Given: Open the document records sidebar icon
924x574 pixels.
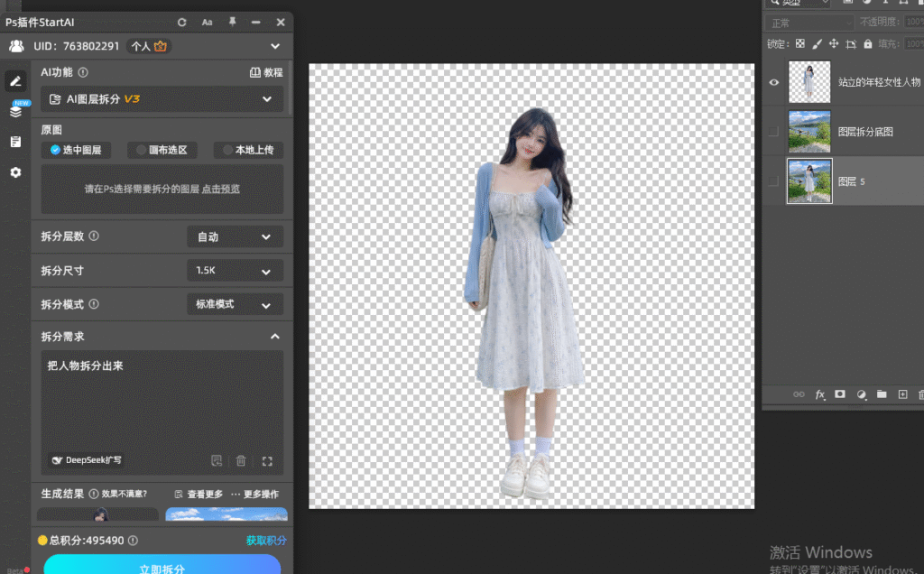Looking at the screenshot, I should click(x=16, y=142).
